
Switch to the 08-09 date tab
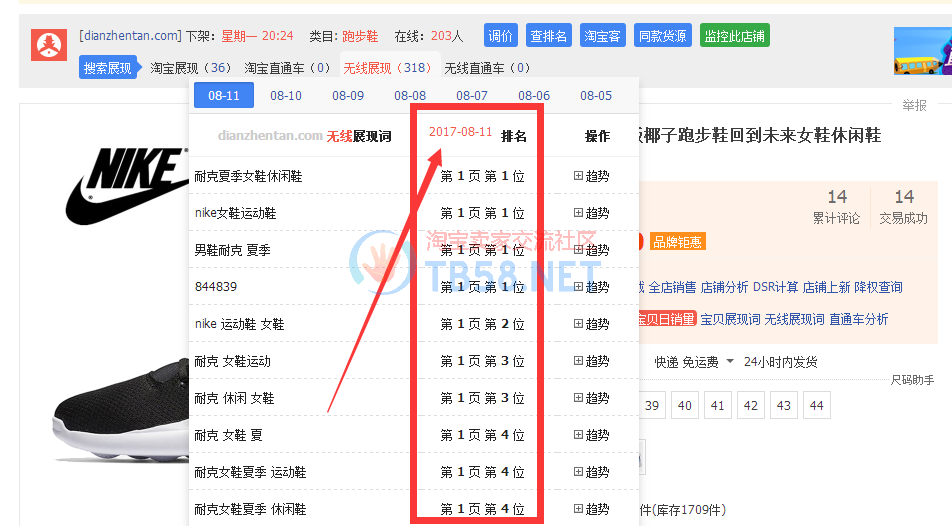click(x=348, y=95)
